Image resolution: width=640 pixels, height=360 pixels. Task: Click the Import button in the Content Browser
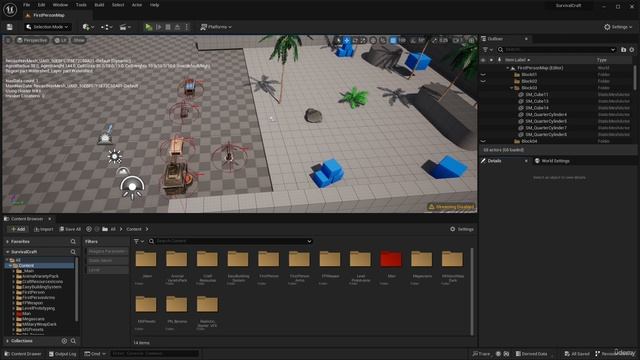point(44,229)
